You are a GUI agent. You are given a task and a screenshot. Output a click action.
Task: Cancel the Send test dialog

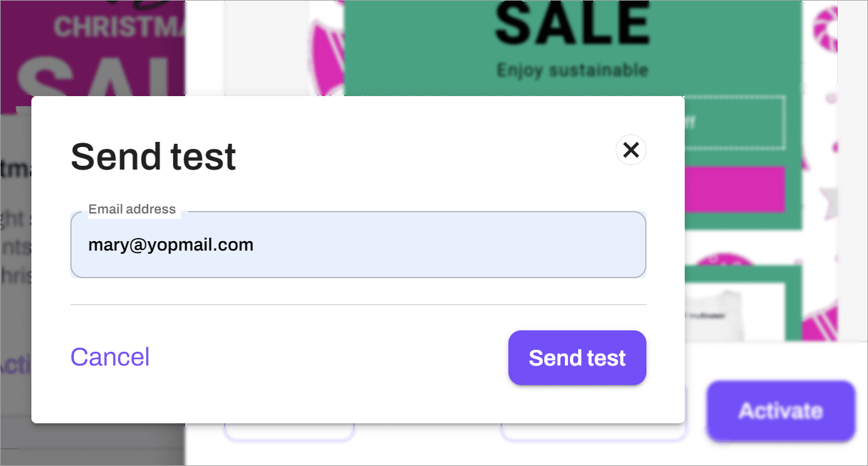(110, 357)
